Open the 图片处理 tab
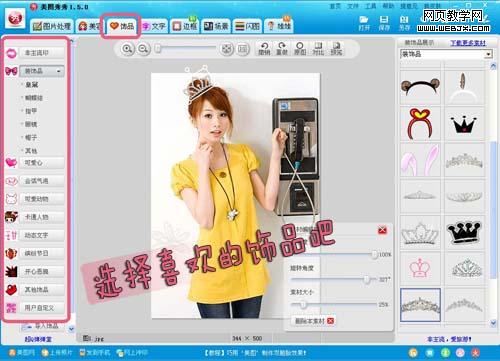 tap(52, 26)
